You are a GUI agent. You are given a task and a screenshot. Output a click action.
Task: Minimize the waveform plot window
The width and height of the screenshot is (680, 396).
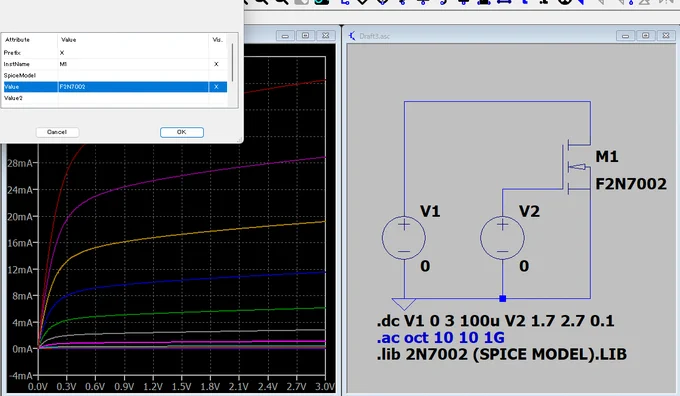tap(285, 36)
